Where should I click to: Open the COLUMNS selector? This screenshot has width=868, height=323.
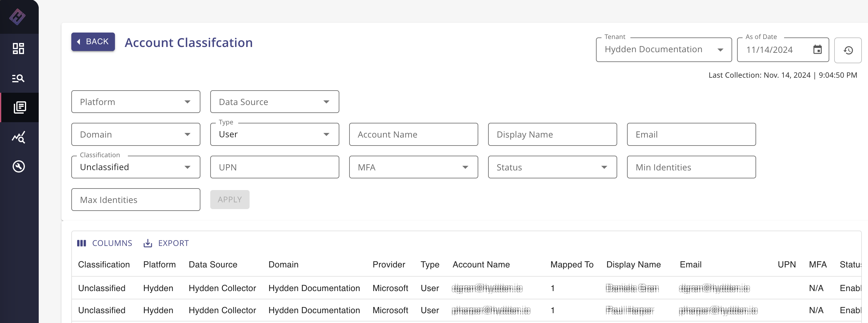(x=105, y=243)
